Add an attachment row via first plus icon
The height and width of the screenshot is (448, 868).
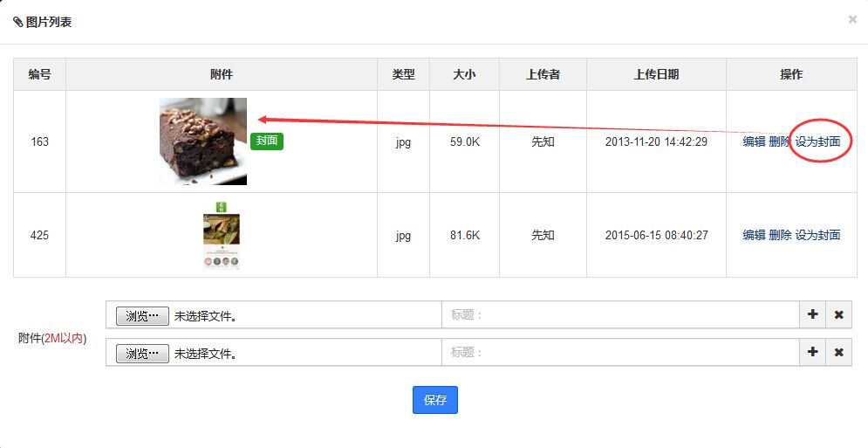(813, 314)
